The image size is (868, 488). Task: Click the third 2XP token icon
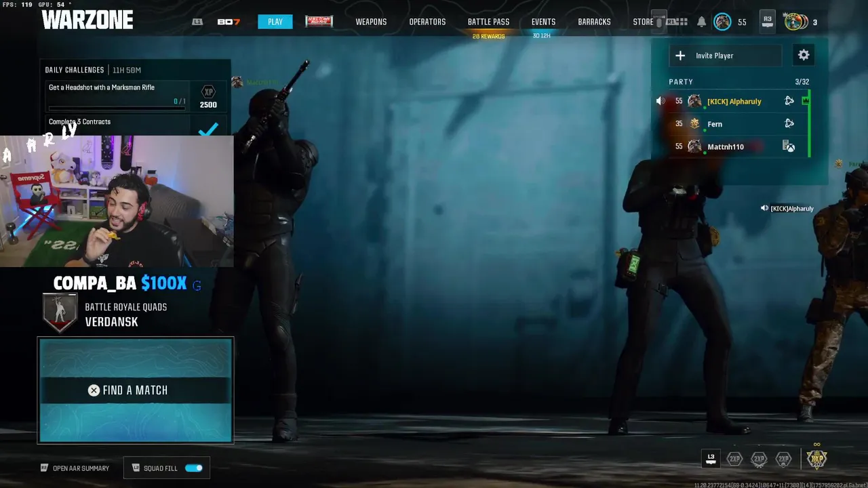(x=783, y=459)
